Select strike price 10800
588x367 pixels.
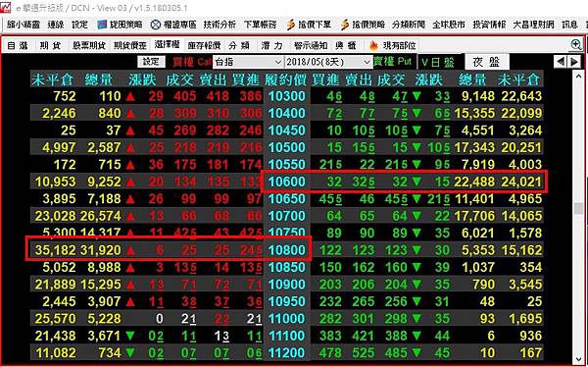coord(287,250)
